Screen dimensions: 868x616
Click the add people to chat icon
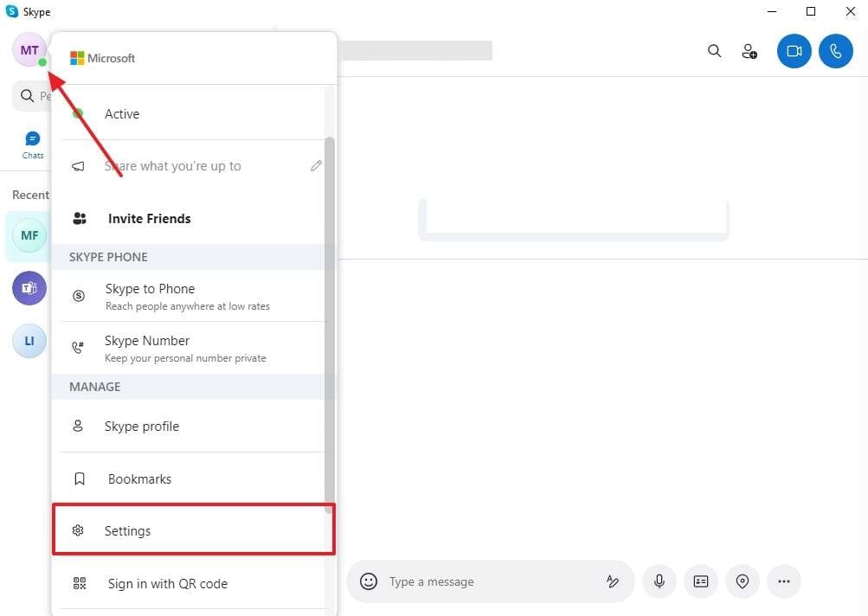749,51
